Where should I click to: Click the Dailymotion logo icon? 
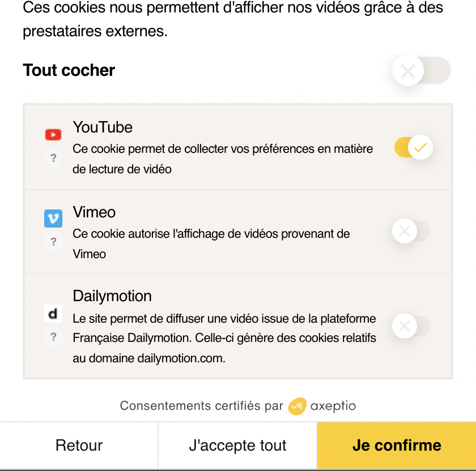pos(53,314)
